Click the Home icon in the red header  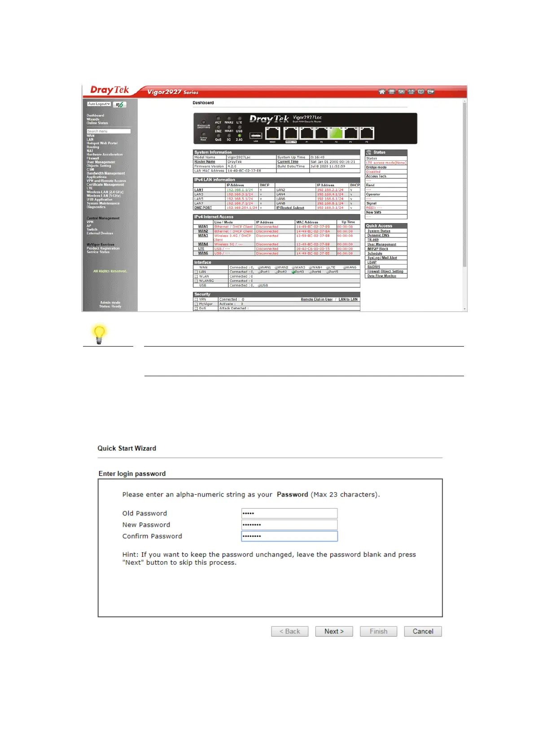(x=382, y=92)
